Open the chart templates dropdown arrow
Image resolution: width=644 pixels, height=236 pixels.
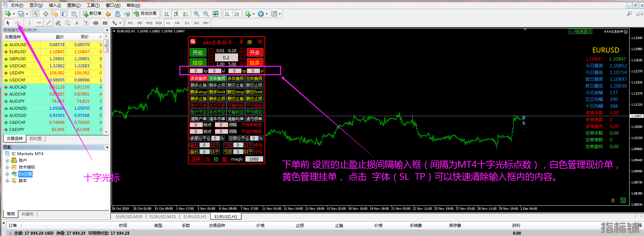pos(280,14)
